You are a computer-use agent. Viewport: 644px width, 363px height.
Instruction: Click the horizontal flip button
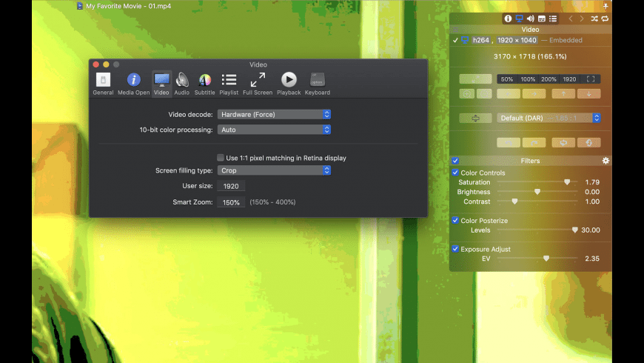(x=563, y=143)
